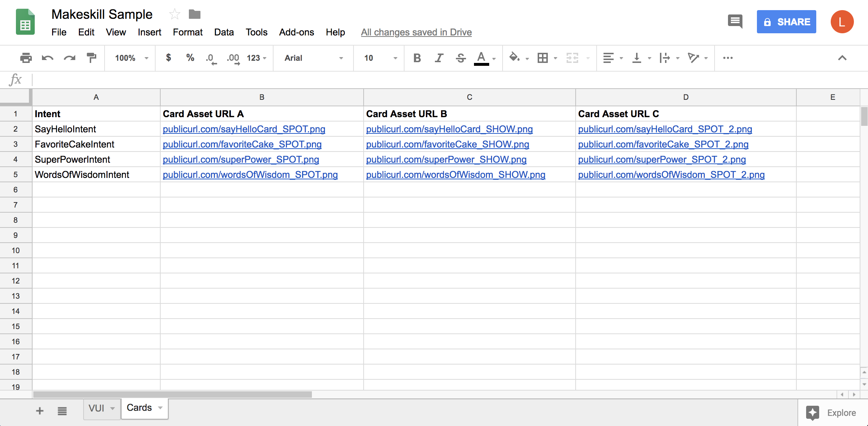Open the 100% zoom dropdown
The width and height of the screenshot is (868, 426).
click(131, 58)
